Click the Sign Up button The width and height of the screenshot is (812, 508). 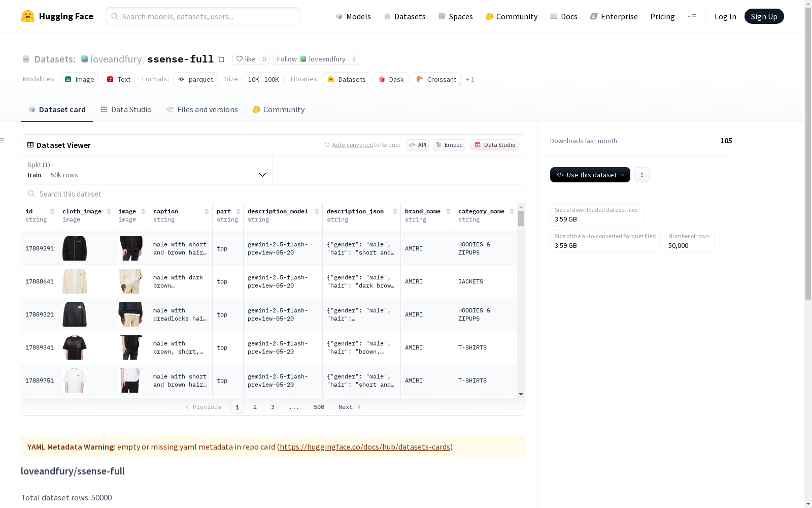(764, 16)
